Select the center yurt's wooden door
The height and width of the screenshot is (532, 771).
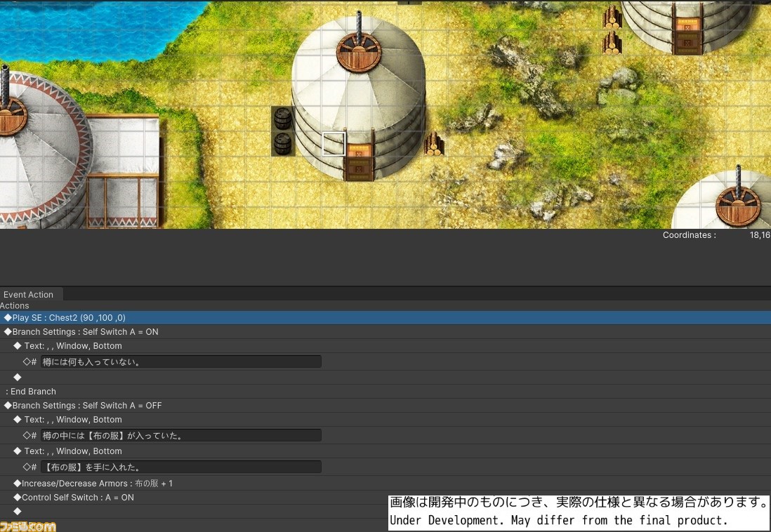(358, 161)
